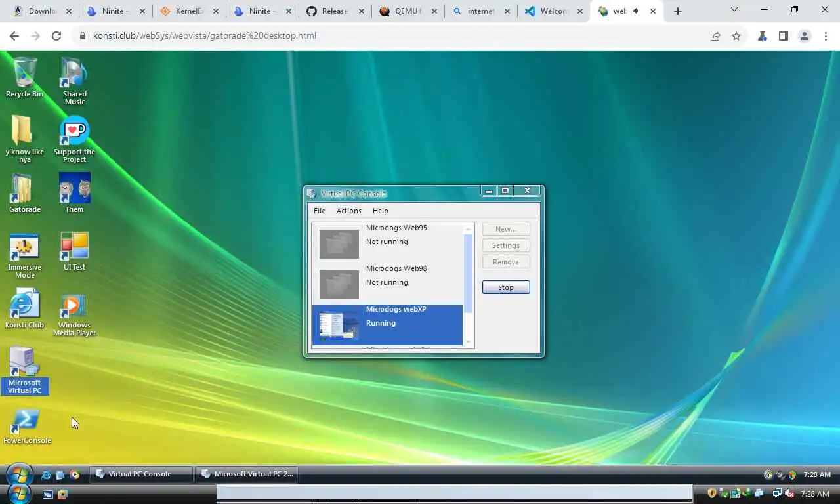840x504 pixels.
Task: Launch the Immersive Mode shortcut
Action: point(24,255)
